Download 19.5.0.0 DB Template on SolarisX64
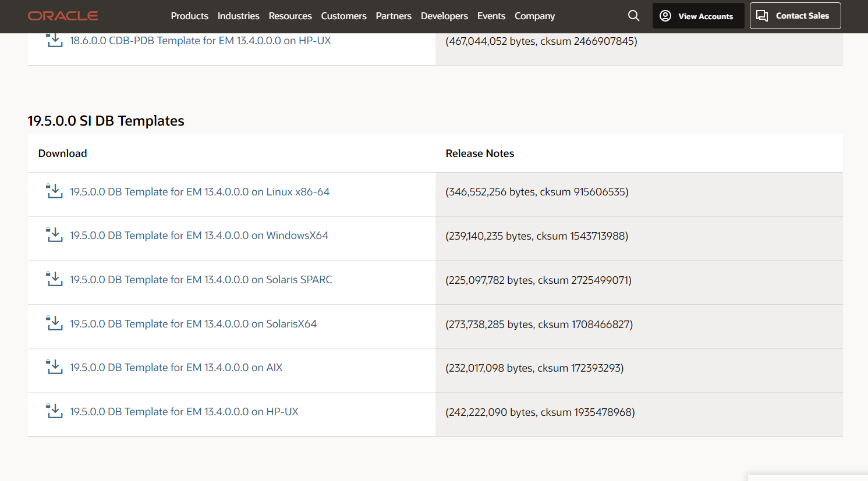Viewport: 868px width, 481px height. point(193,324)
